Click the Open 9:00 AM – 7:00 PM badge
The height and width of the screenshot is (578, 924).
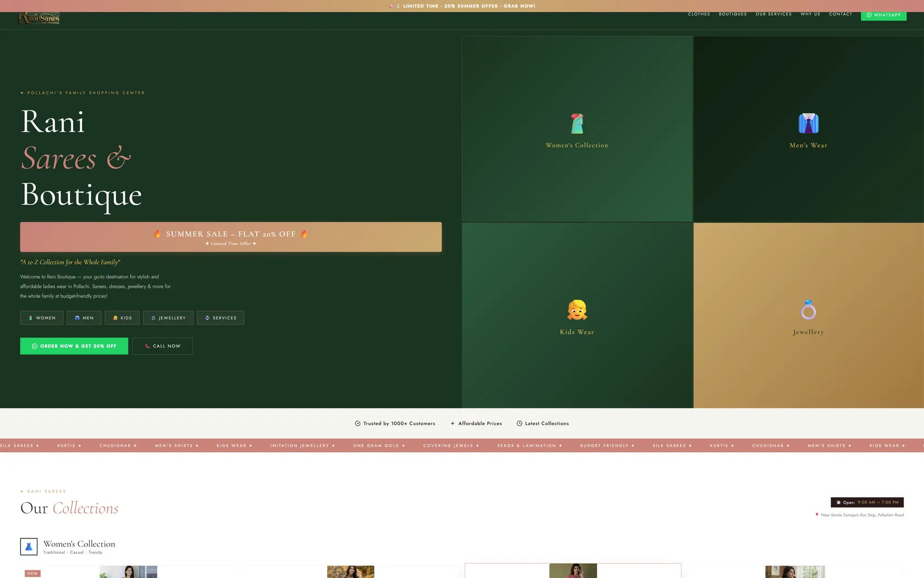(867, 502)
